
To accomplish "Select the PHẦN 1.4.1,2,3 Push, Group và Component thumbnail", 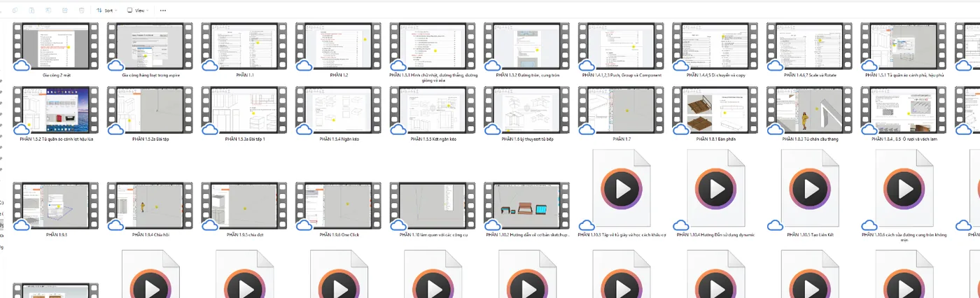I will pos(620,46).
